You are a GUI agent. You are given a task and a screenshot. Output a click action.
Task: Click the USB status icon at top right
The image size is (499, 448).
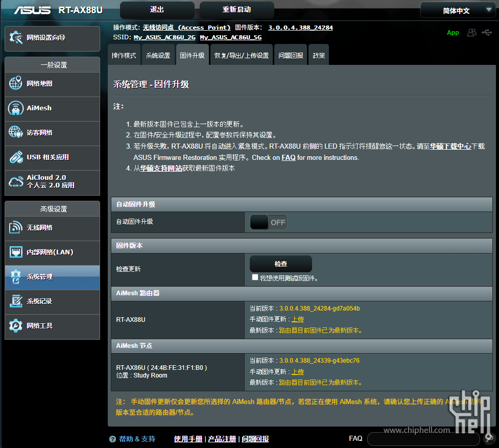point(487,33)
